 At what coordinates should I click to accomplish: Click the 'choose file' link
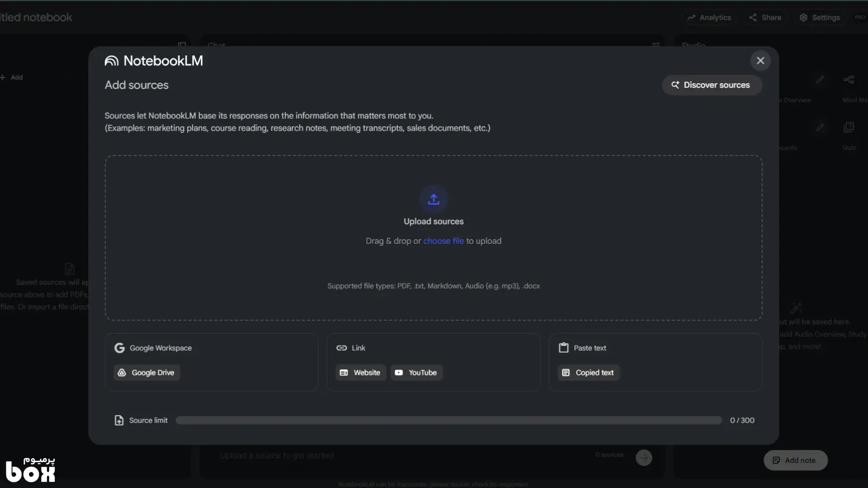point(443,241)
